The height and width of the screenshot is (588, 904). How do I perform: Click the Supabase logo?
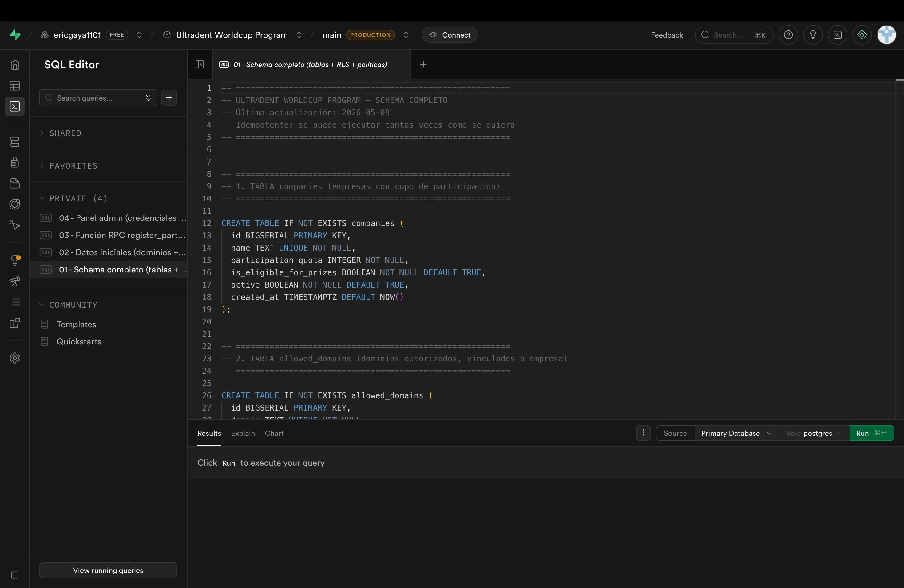coord(15,35)
